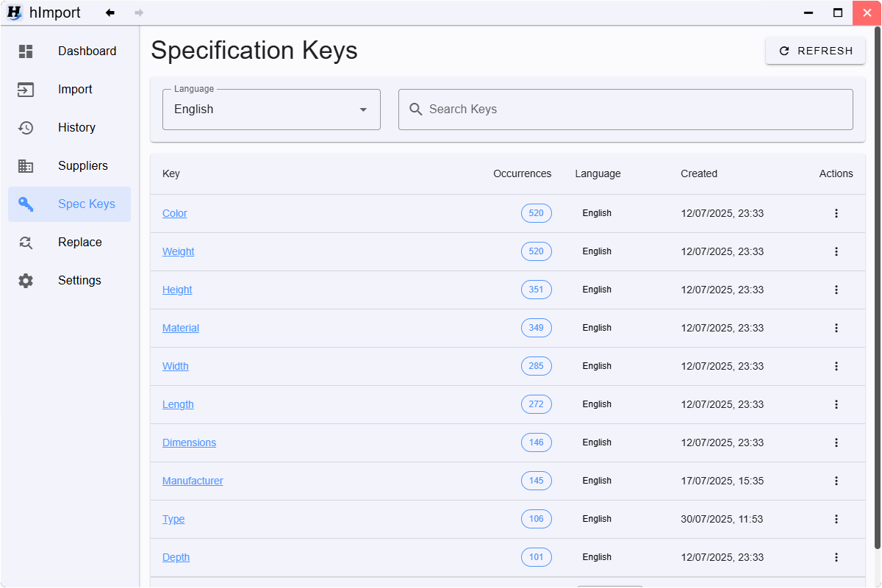Screen dimensions: 882x588
Task: Open the actions menu for the Manufacturer row
Action: (836, 481)
